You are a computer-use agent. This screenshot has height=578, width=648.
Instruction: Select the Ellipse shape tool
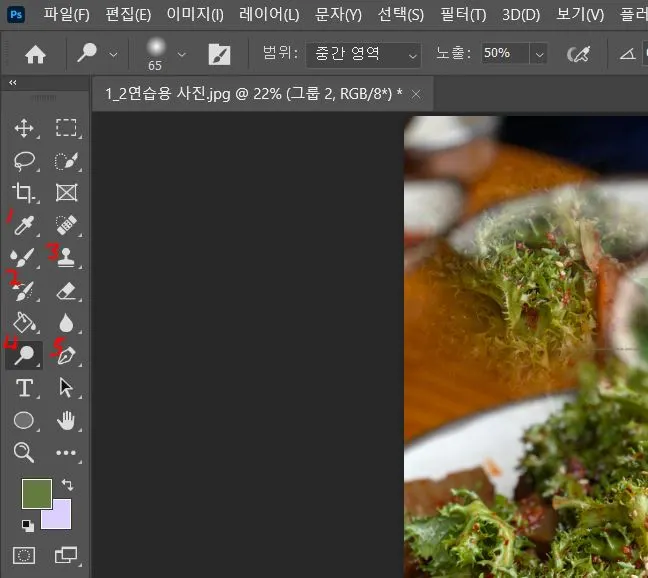click(x=24, y=421)
